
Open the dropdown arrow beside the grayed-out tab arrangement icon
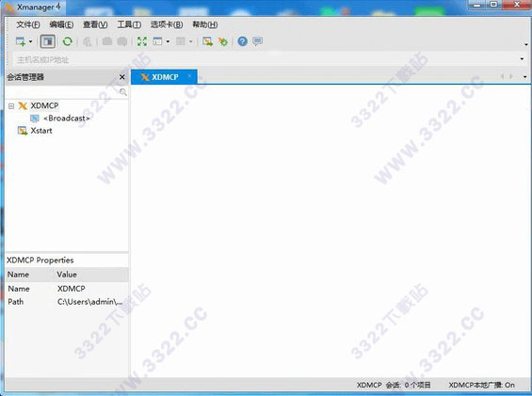(x=191, y=41)
